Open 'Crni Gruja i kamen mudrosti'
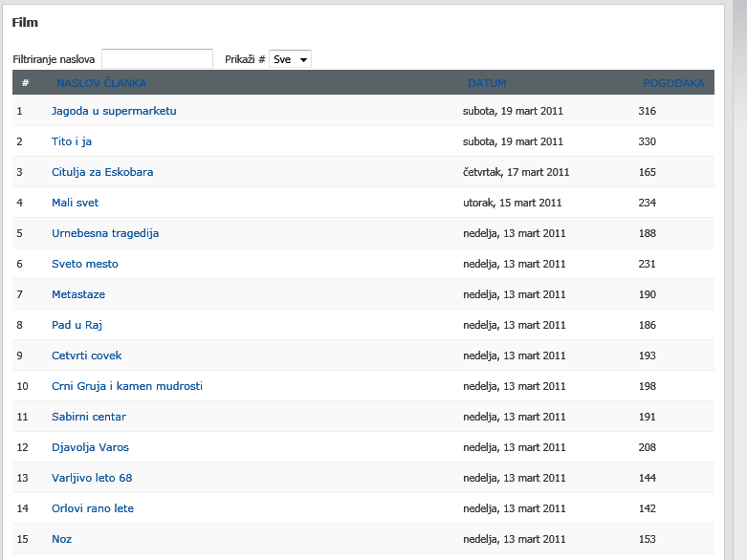This screenshot has width=747, height=560. 127,386
